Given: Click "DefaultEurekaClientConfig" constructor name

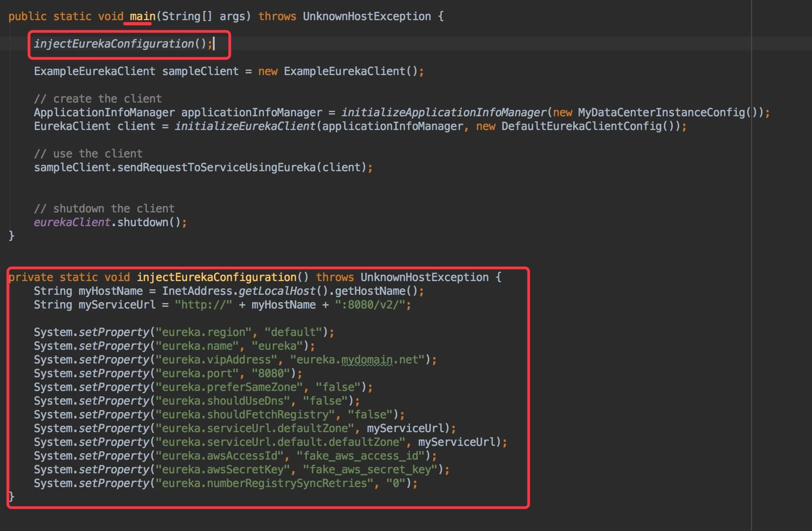Looking at the screenshot, I should (581, 126).
